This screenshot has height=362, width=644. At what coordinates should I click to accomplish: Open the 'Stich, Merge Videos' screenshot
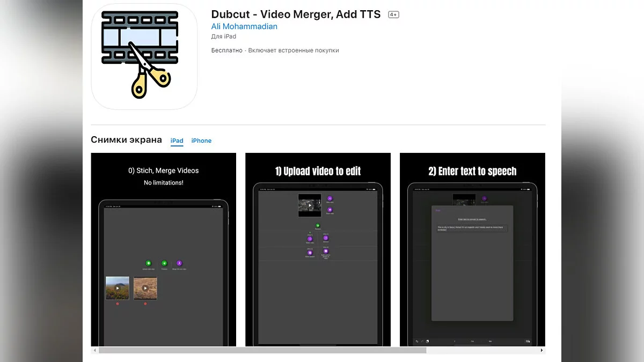164,249
